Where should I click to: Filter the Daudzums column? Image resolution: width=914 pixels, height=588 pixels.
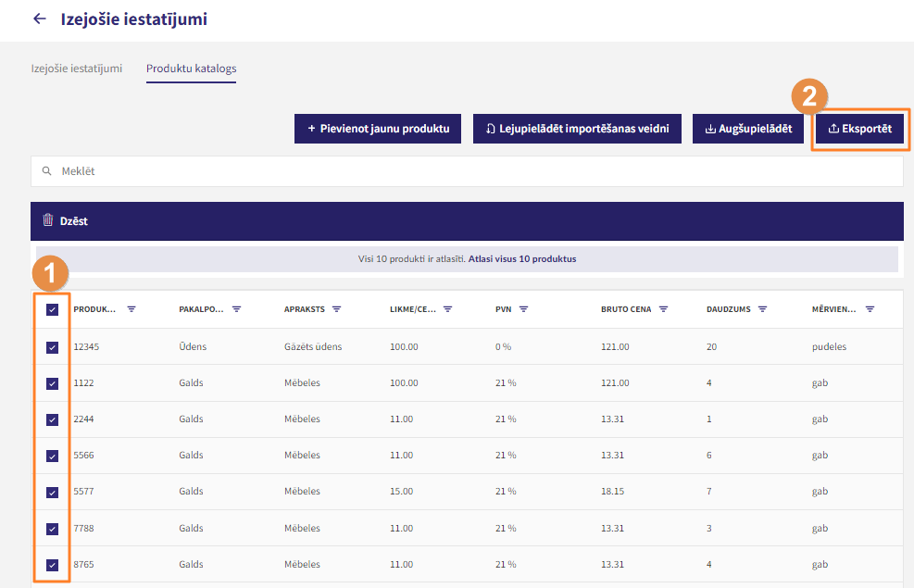762,309
